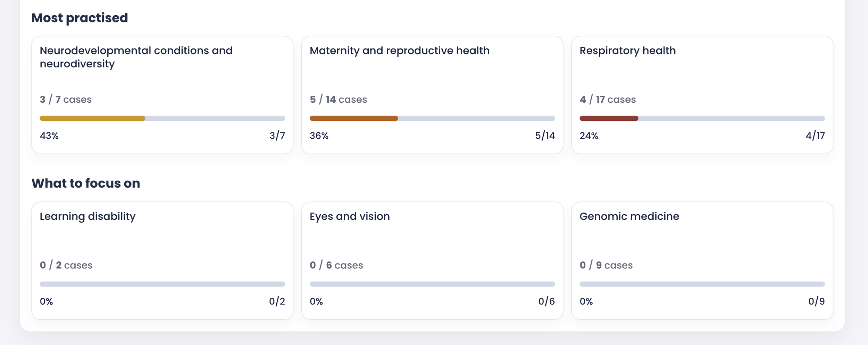Screen dimensions: 868x345
Task: Open Neurodevelopmental conditions and neurodiversity card title
Action: click(x=136, y=57)
